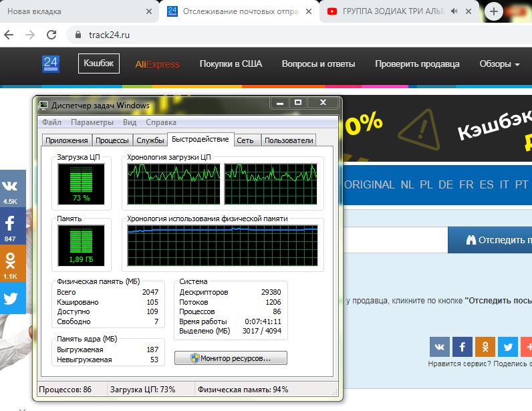Switch to the Службы tab
Image resolution: width=532 pixels, height=411 pixels.
point(150,140)
